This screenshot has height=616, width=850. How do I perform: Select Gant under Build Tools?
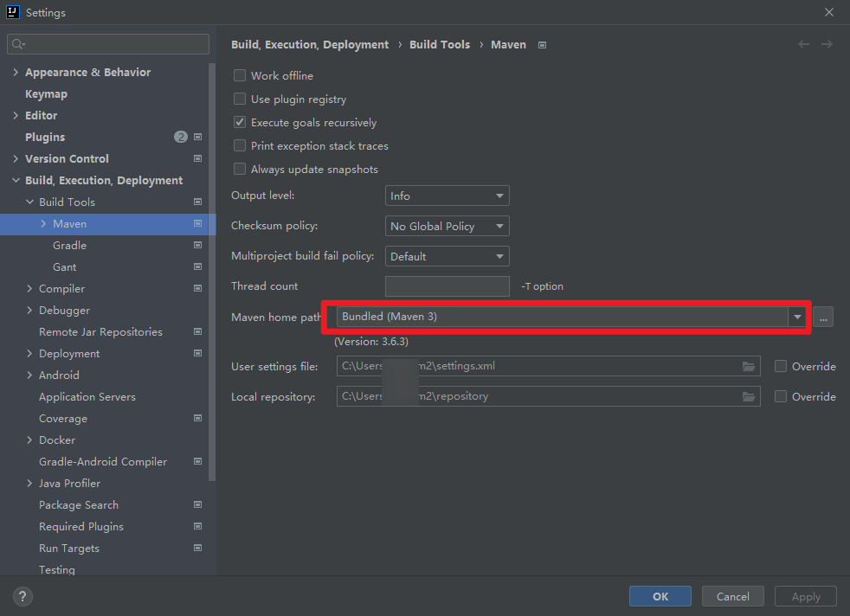tap(65, 267)
